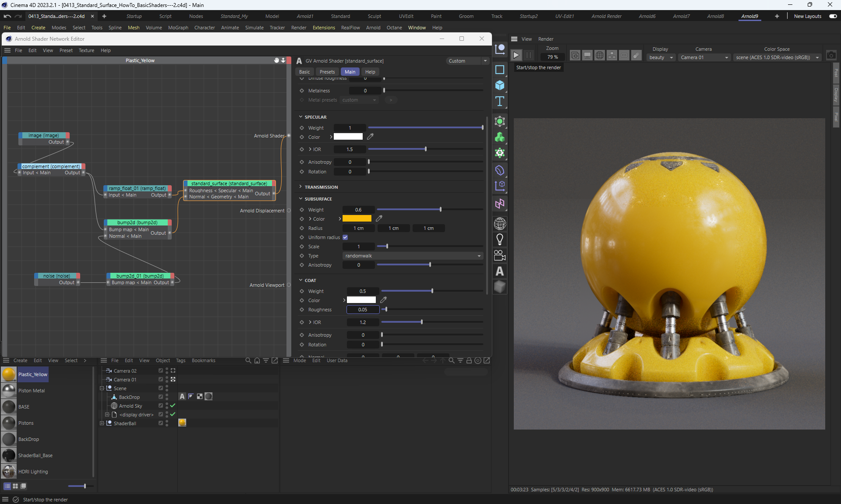This screenshot has height=504, width=841.
Task: Click the light bulb tool icon
Action: pos(499,239)
